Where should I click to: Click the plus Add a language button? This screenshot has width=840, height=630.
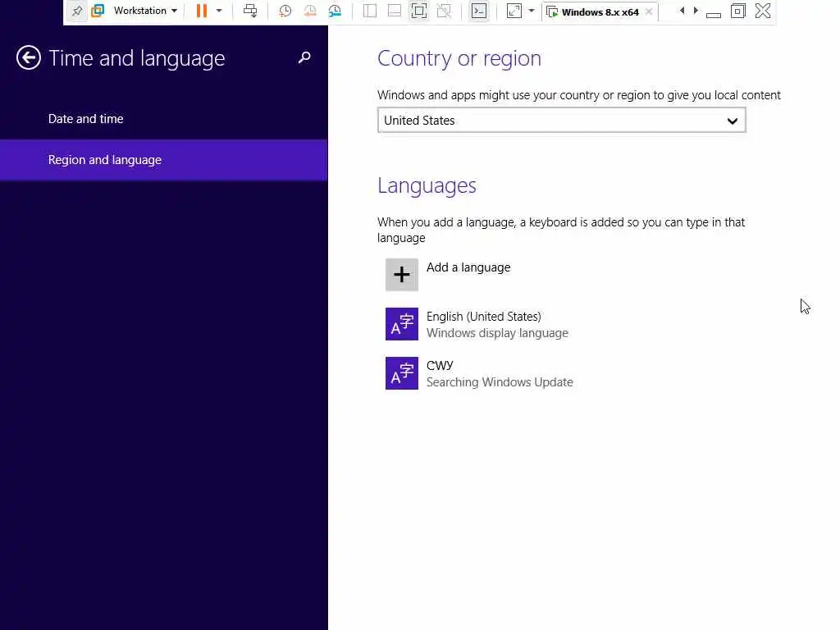coord(402,275)
